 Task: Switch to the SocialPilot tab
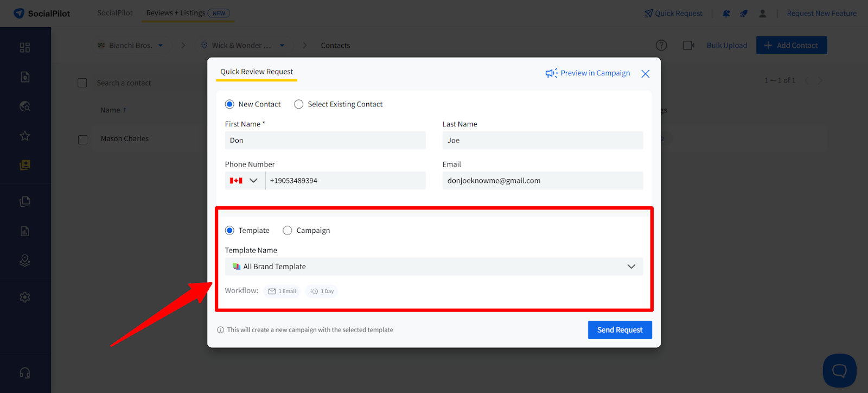tap(114, 13)
